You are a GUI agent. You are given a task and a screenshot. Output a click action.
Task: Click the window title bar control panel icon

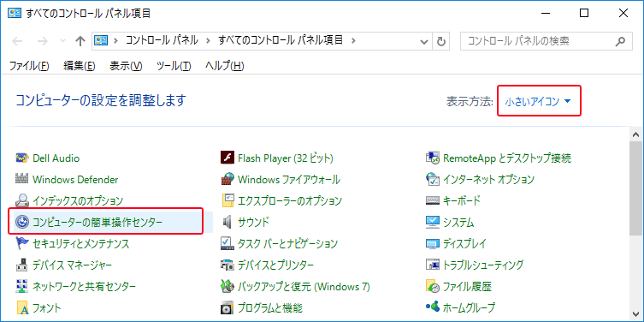15,13
